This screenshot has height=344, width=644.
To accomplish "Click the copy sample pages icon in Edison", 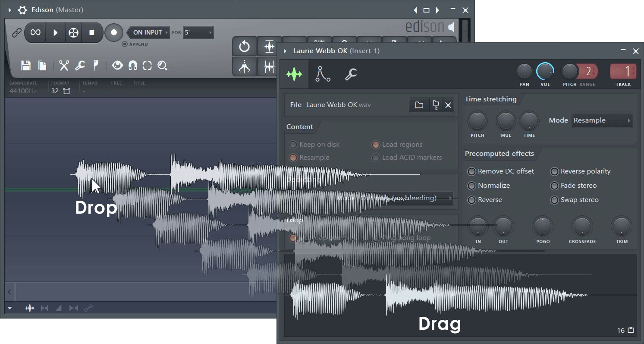I will coord(42,66).
